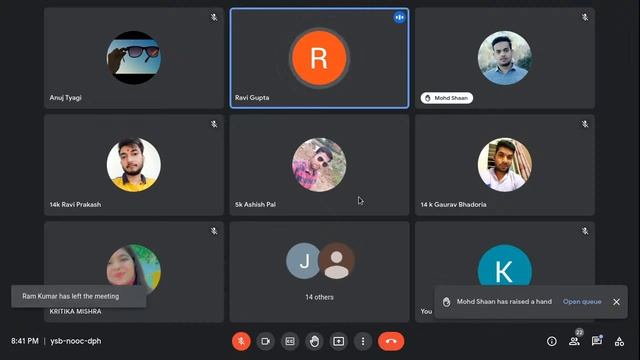Open the 14 others tile
The width and height of the screenshot is (640, 360).
click(x=319, y=272)
